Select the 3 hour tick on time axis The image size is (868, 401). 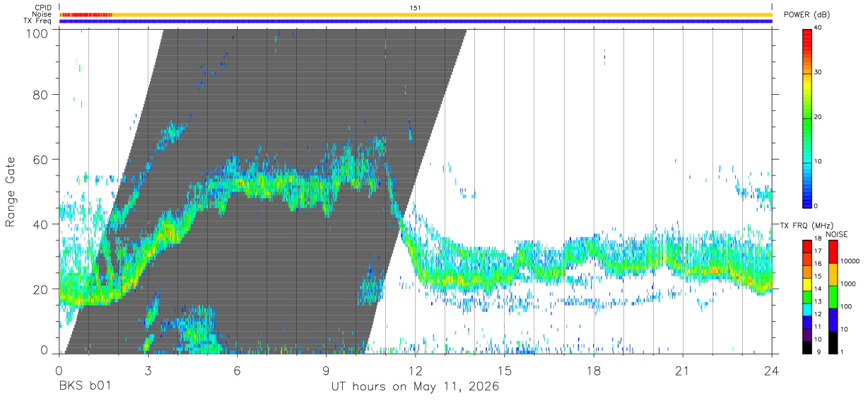coord(148,371)
